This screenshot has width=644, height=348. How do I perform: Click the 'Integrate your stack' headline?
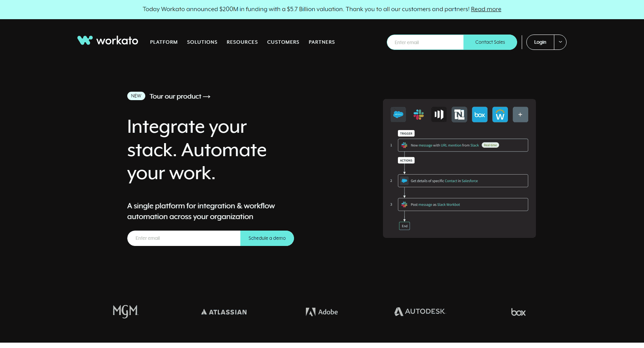tap(197, 150)
